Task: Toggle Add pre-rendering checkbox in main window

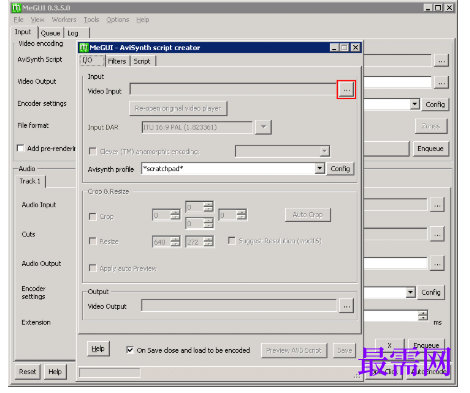Action: (20, 148)
